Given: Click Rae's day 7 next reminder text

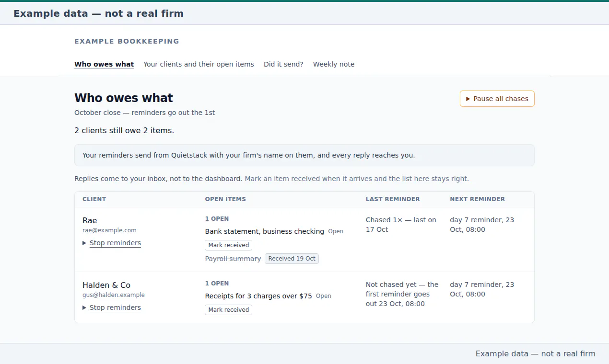Looking at the screenshot, I should click(x=482, y=225).
